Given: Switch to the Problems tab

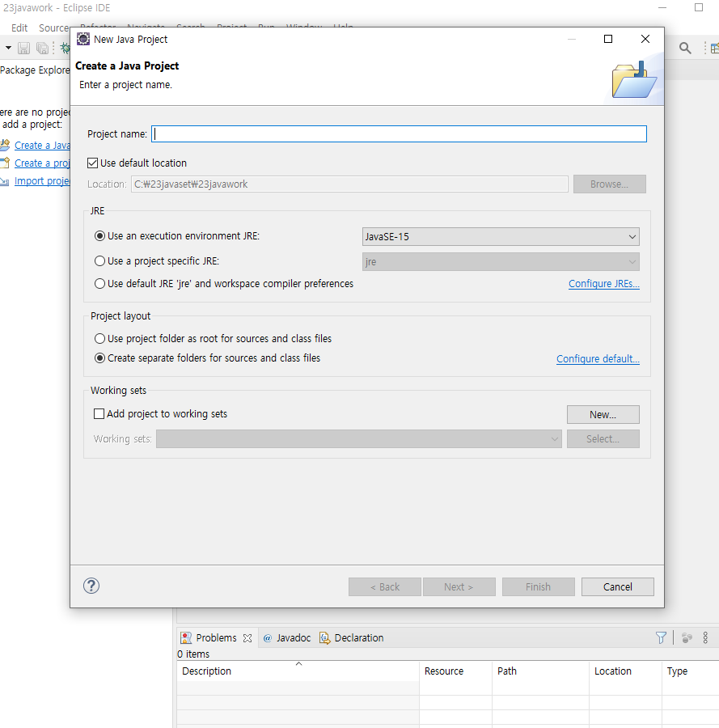Looking at the screenshot, I should pyautogui.click(x=216, y=638).
